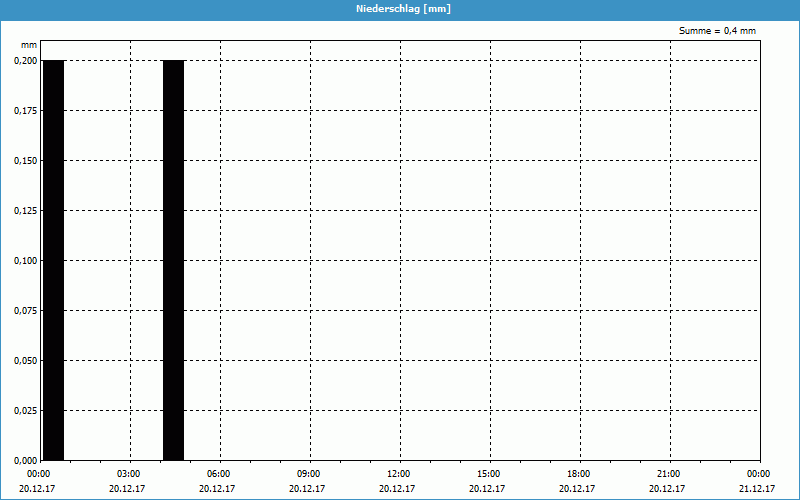Image resolution: width=800 pixels, height=500 pixels.
Task: Select the 0,075 y-axis value
Action: (x=26, y=311)
